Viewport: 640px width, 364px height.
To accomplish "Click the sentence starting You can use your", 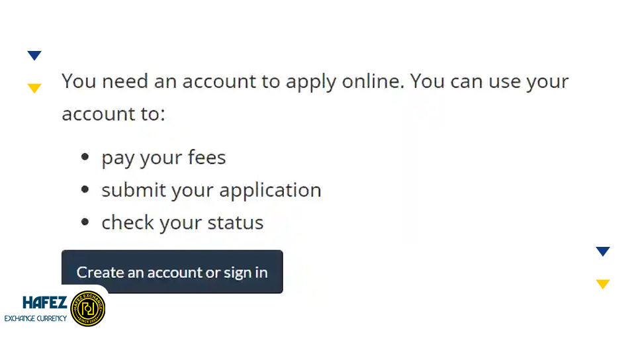I will pyautogui.click(x=490, y=81).
